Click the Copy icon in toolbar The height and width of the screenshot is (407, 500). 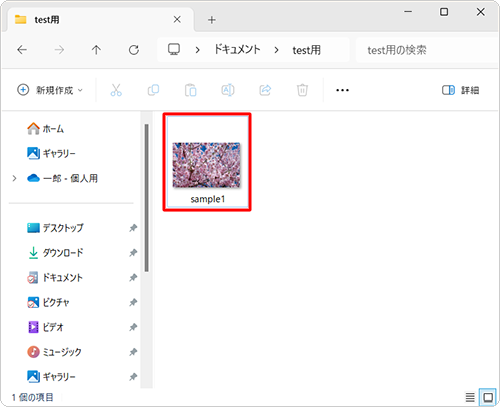click(x=153, y=90)
